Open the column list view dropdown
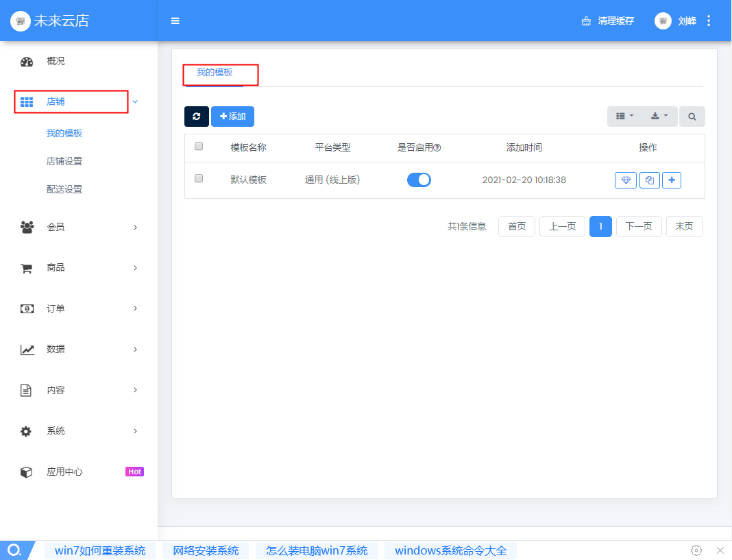 point(624,117)
